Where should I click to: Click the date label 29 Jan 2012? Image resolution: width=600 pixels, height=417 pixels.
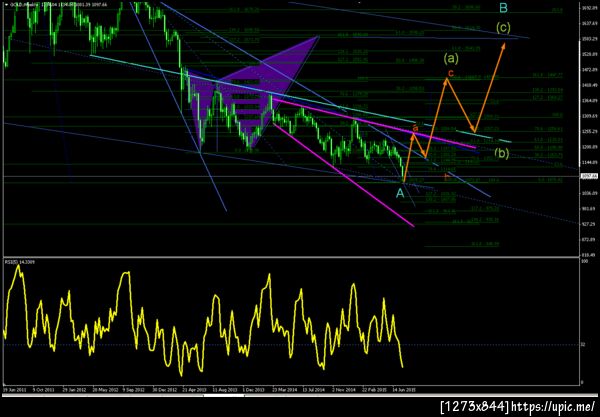(73, 390)
